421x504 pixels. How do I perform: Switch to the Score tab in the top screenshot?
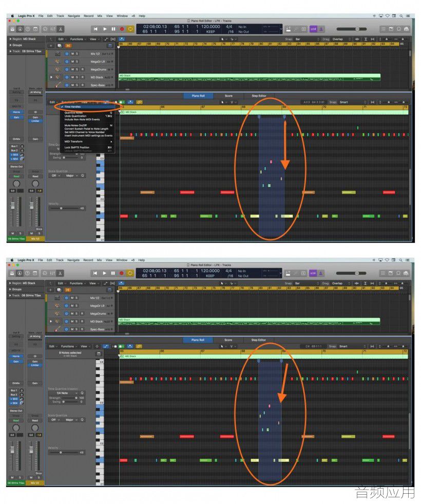(x=228, y=96)
